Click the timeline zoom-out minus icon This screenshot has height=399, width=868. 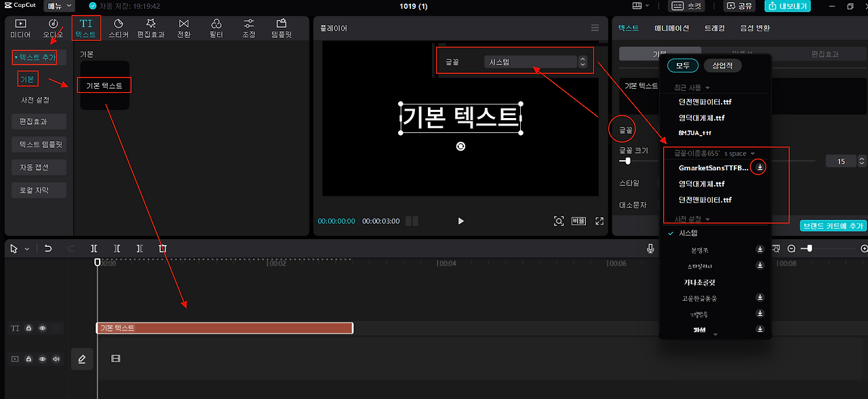[x=791, y=249]
